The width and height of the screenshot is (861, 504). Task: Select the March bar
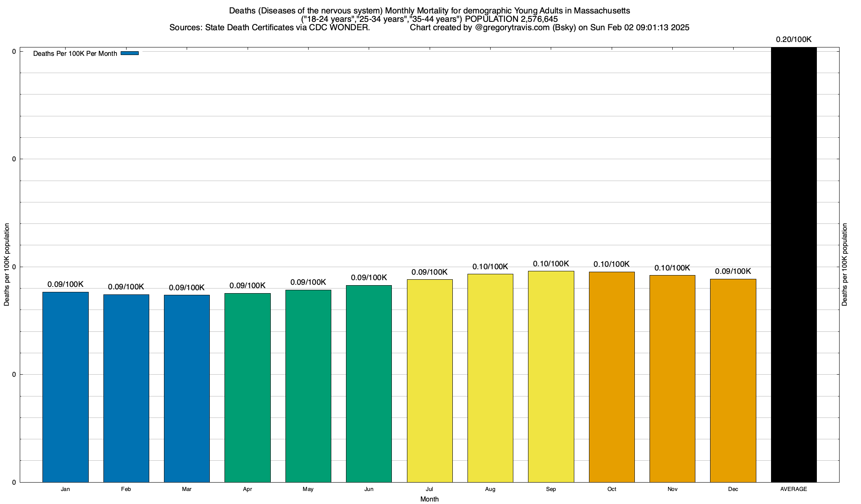point(187,388)
